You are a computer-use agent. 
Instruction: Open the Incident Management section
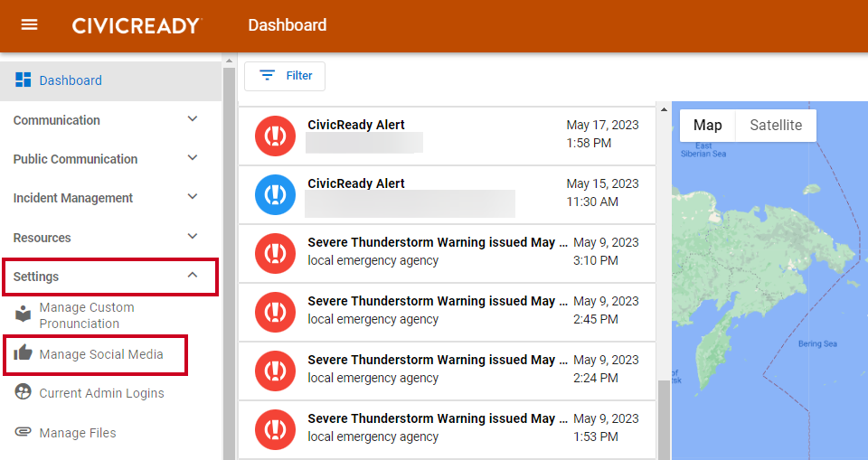110,198
